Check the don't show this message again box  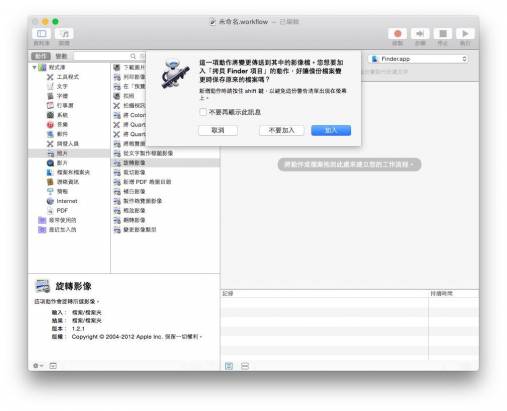click(203, 112)
